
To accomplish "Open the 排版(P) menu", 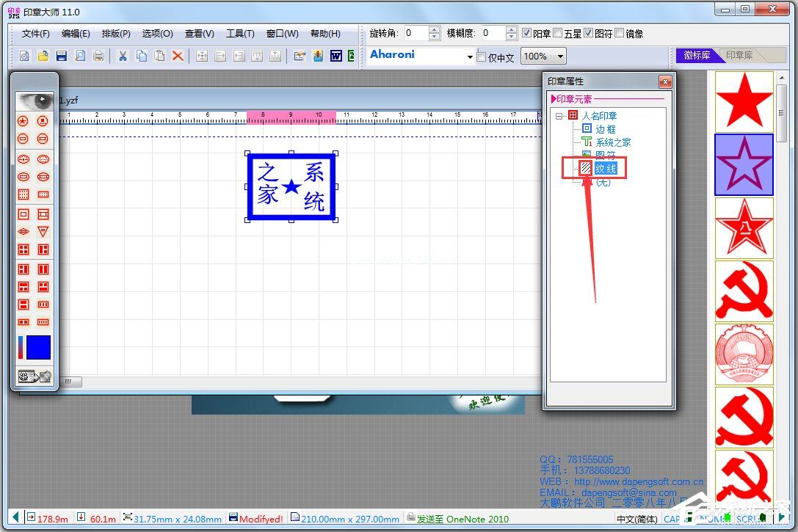I will pyautogui.click(x=116, y=34).
